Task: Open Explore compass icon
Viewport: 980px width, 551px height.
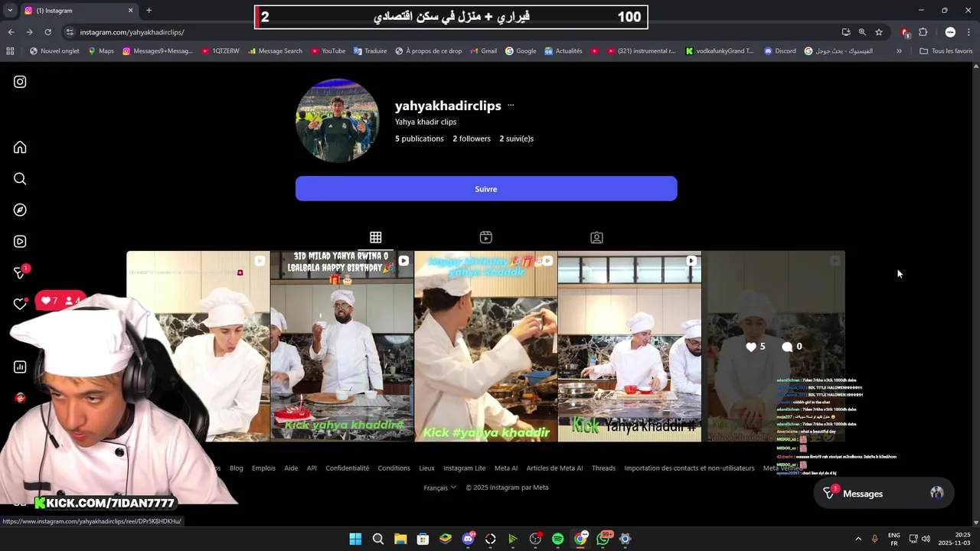Action: [20, 210]
